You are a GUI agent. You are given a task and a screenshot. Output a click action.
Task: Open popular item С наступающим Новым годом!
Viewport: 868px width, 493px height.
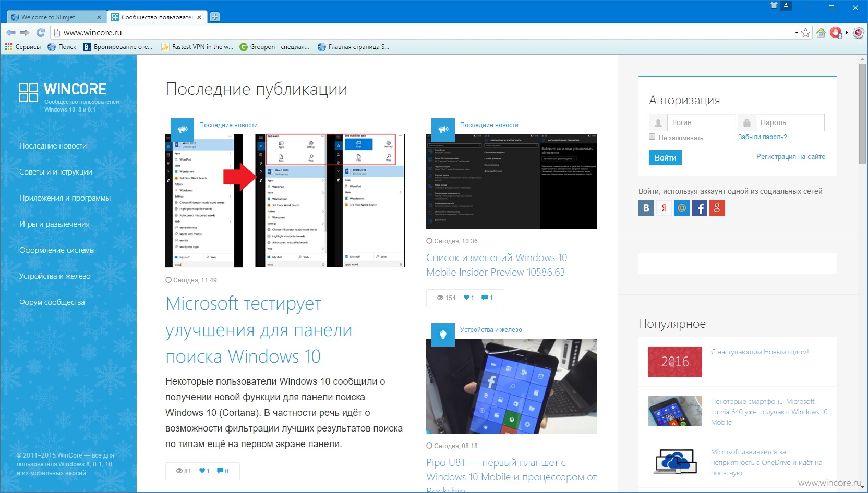(x=759, y=352)
